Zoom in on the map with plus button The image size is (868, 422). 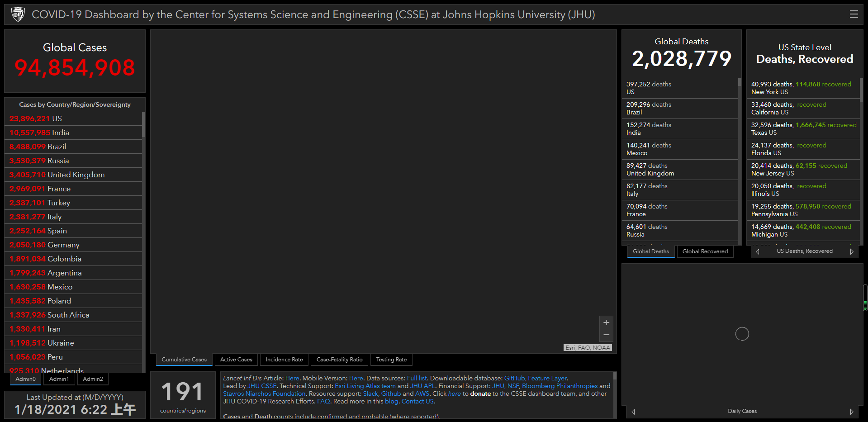click(606, 322)
